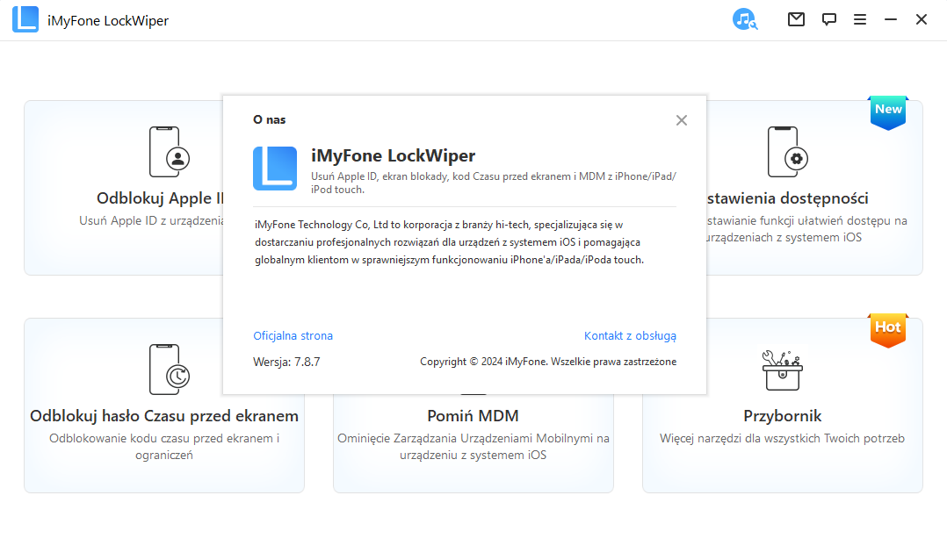
Task: Open the mail feedback icon
Action: coord(796,19)
